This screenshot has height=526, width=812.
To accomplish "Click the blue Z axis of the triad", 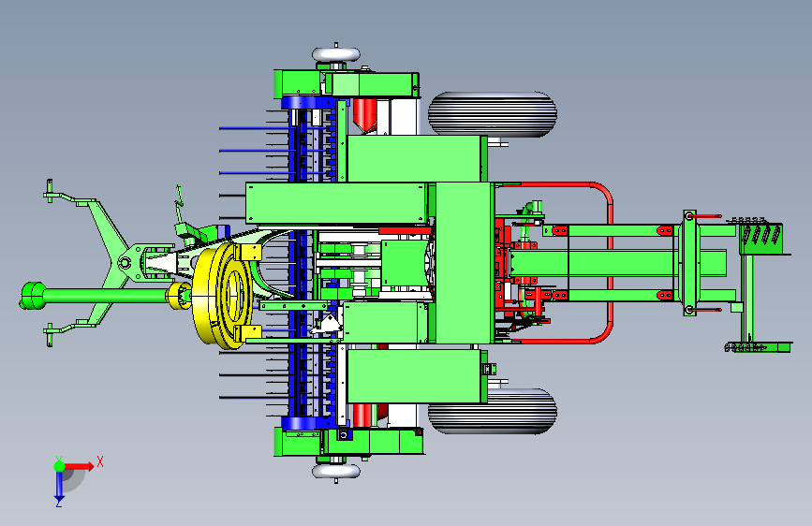I will click(59, 486).
